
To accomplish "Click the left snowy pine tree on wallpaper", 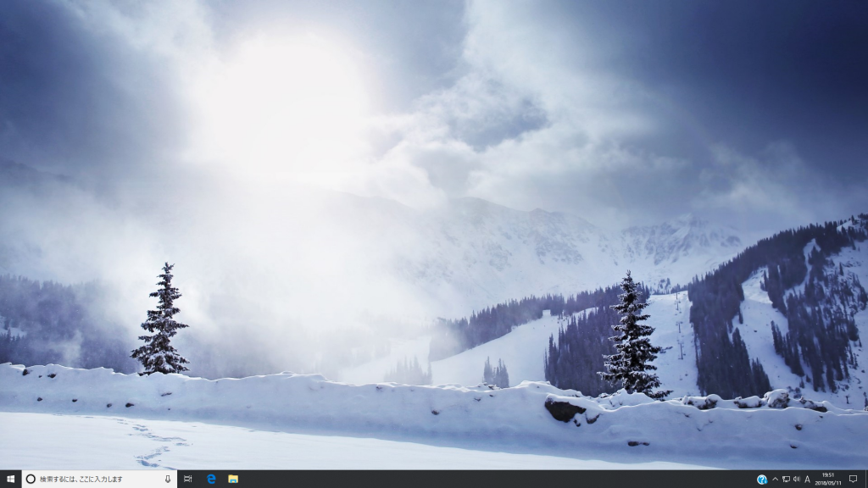I will click(x=161, y=322).
